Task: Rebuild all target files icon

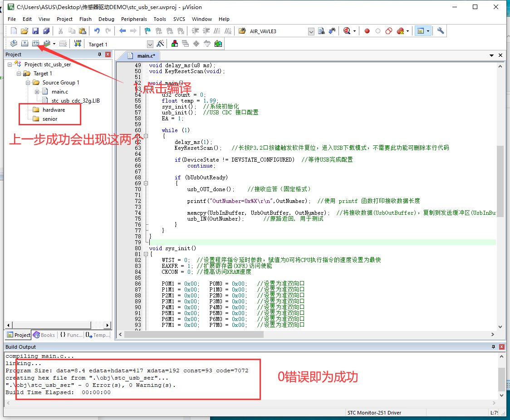Action: [x=35, y=43]
